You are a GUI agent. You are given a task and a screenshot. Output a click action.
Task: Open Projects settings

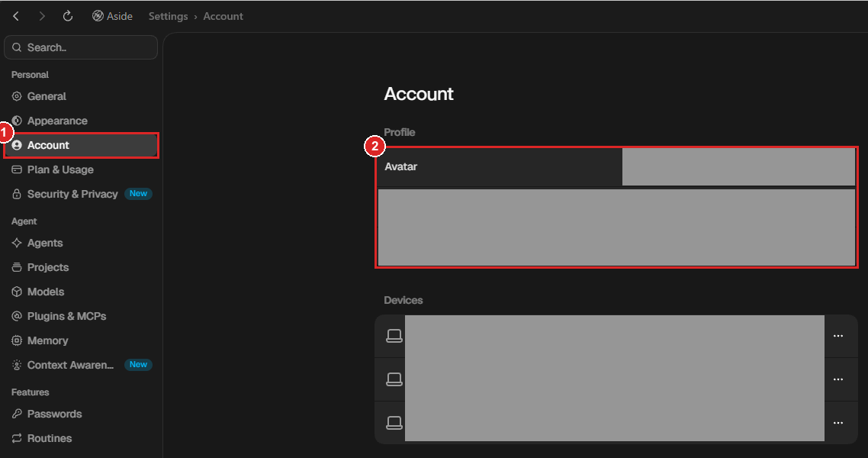[81, 267]
